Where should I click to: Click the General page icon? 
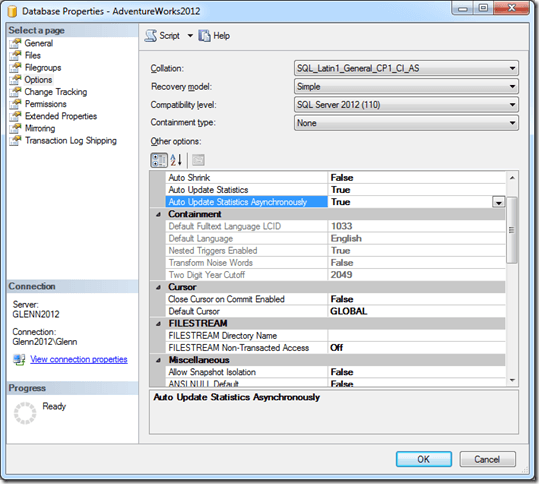pyautogui.click(x=15, y=43)
